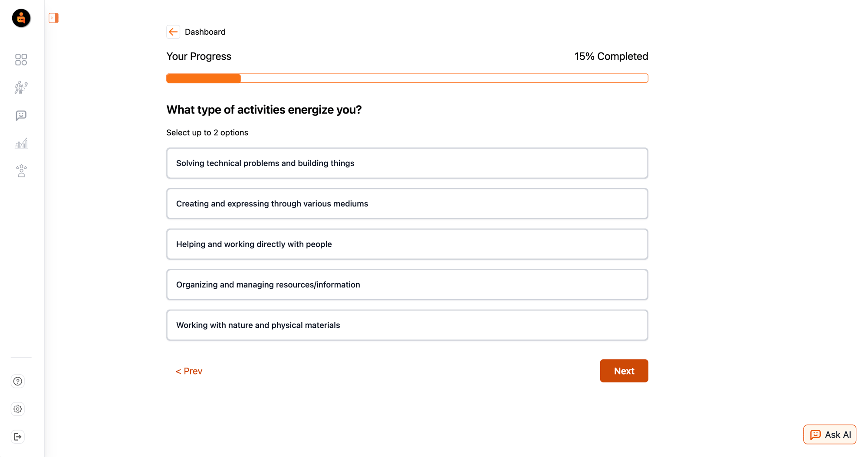Viewport: 868px width, 457px height.
Task: Open the settings gear icon
Action: pos(18,409)
